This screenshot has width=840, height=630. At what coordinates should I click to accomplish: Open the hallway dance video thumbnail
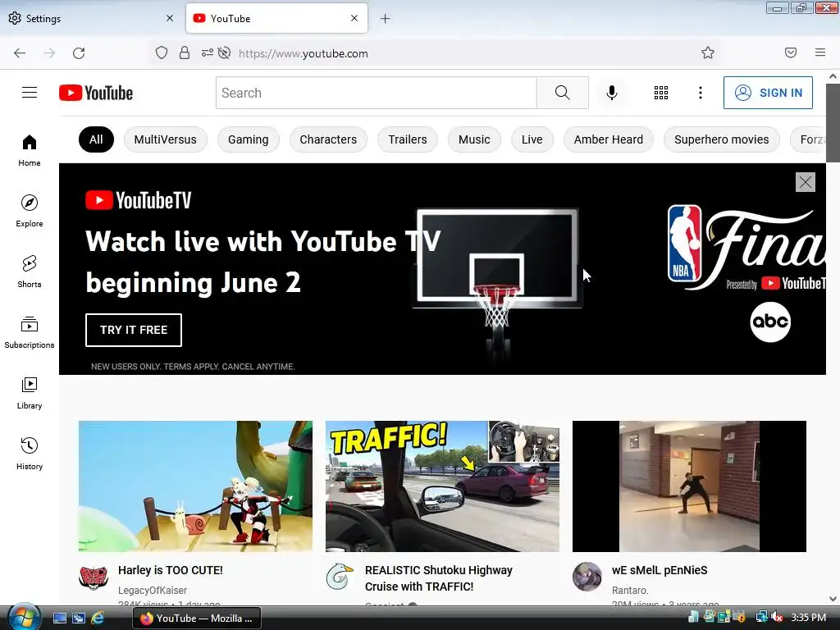click(689, 486)
